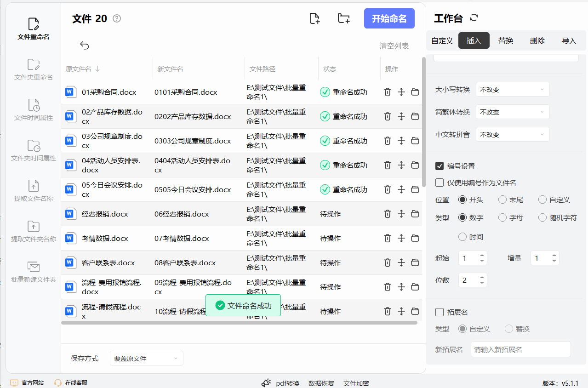Expand the 大小写转换 dropdown
Screen dimensions: 588x388
pyautogui.click(x=513, y=90)
